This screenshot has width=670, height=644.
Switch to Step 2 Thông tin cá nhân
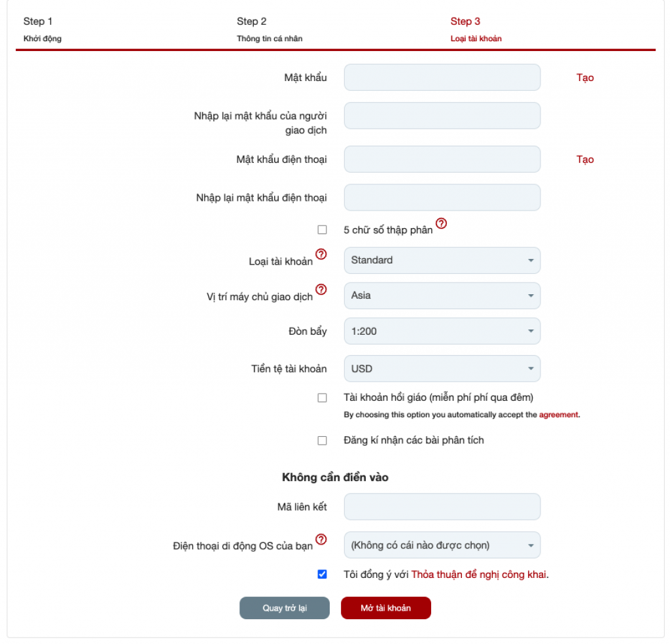(269, 29)
